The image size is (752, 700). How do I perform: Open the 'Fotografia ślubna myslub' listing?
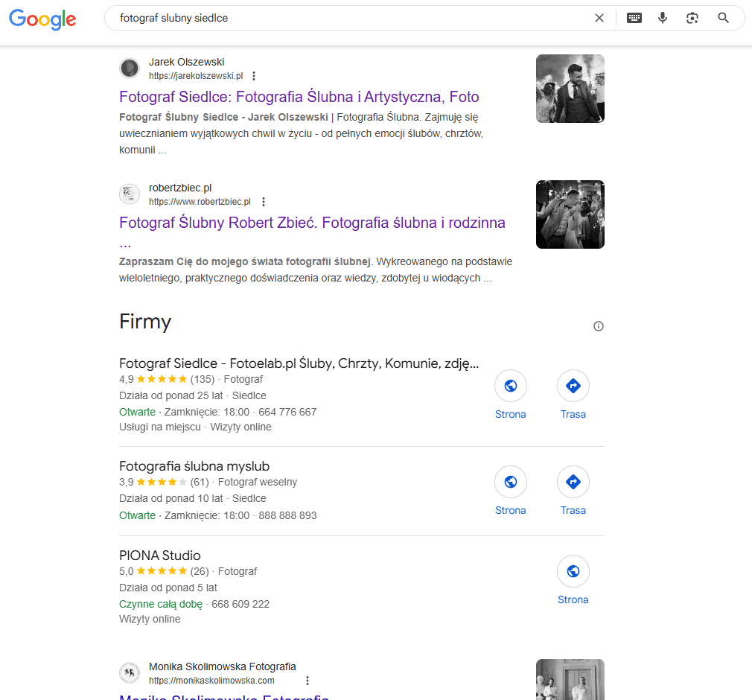194,466
